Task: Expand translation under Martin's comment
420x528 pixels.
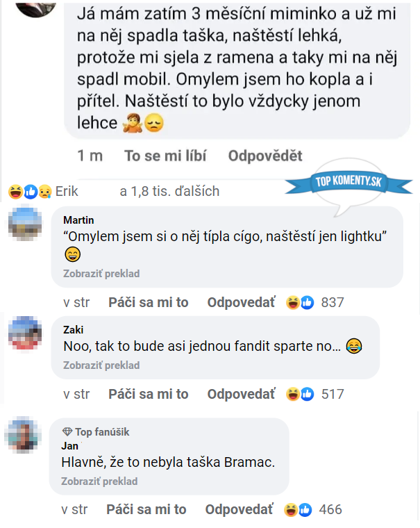Action: [101, 274]
